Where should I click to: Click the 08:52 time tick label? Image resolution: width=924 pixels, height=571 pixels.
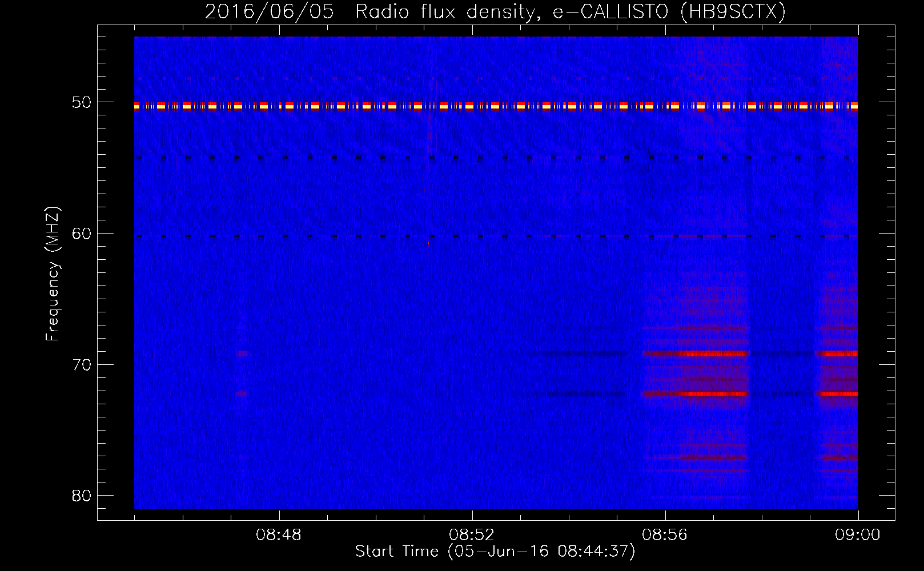click(472, 535)
